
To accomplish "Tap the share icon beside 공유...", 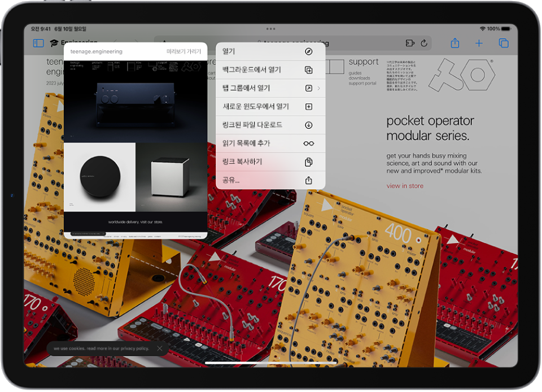I will pos(309,180).
